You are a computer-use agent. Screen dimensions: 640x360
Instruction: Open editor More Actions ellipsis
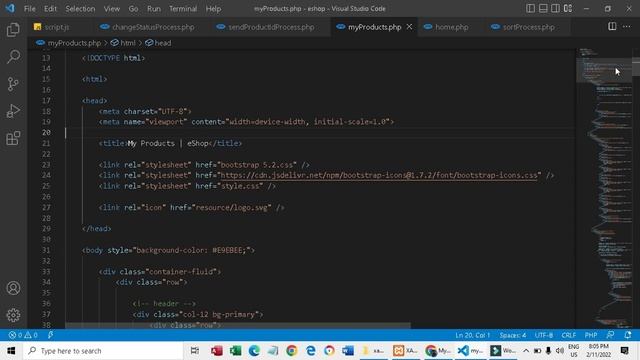pyautogui.click(x=627, y=27)
